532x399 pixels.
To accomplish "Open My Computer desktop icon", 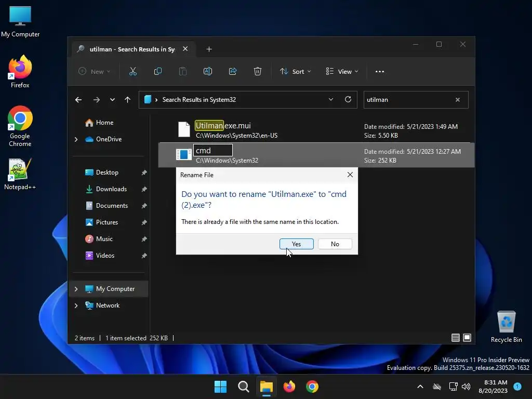I will pyautogui.click(x=20, y=22).
